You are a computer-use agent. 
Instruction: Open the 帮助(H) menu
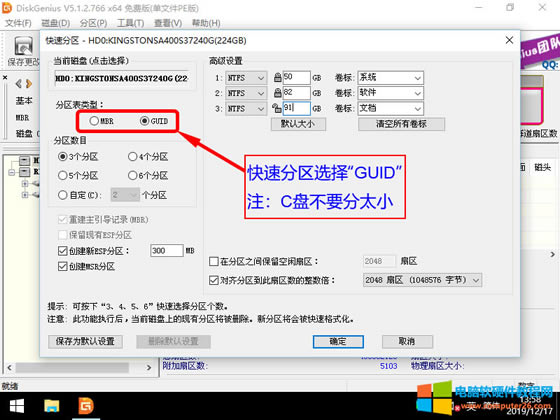(206, 23)
